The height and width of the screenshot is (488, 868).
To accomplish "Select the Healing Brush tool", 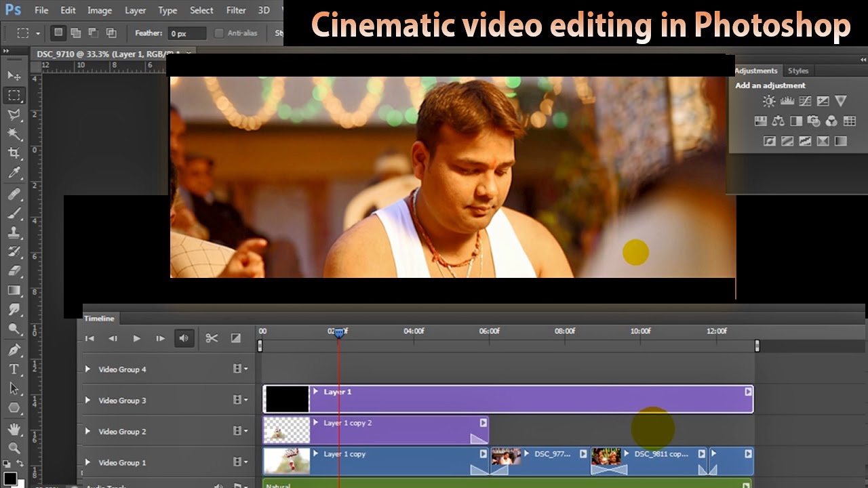I will click(x=14, y=194).
